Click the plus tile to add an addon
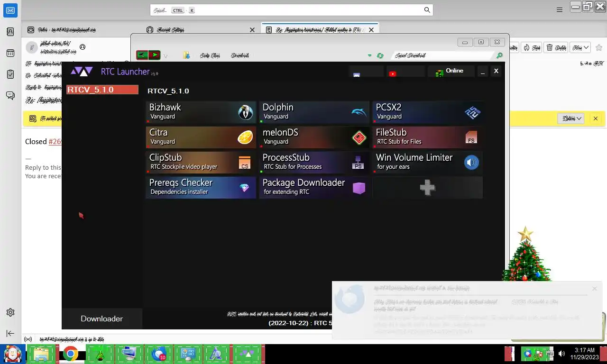 428,188
